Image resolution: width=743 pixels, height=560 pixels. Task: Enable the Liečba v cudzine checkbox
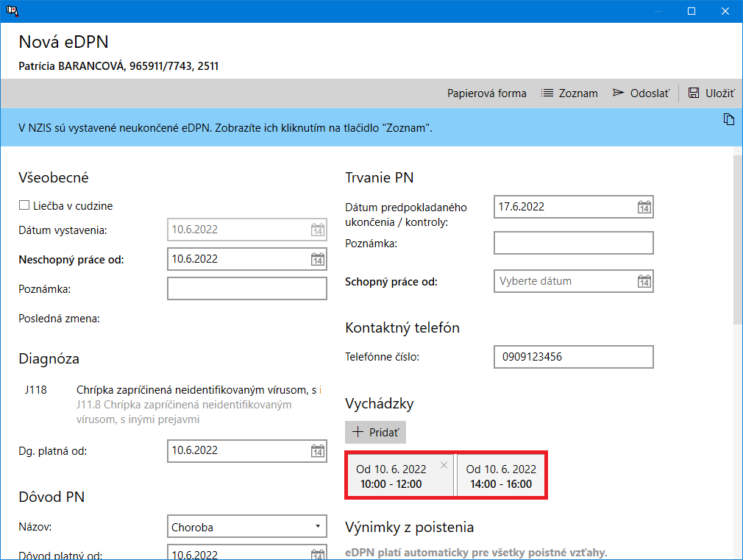24,205
